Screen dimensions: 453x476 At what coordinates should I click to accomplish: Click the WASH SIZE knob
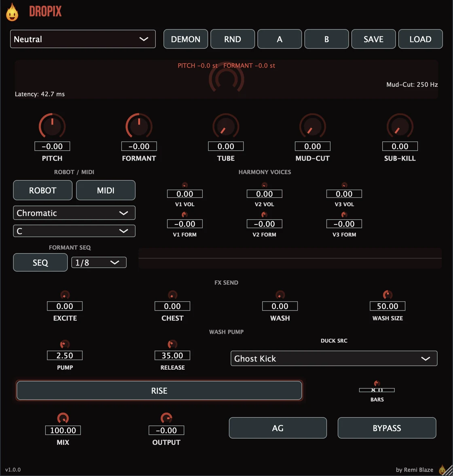387,295
